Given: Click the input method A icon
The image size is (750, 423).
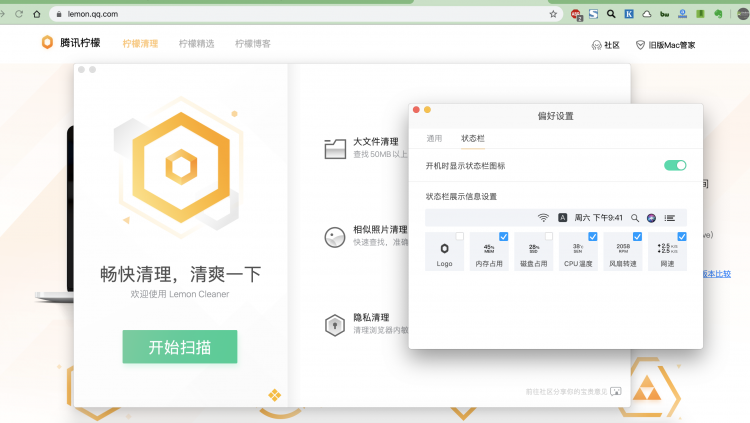Looking at the screenshot, I should (x=562, y=218).
